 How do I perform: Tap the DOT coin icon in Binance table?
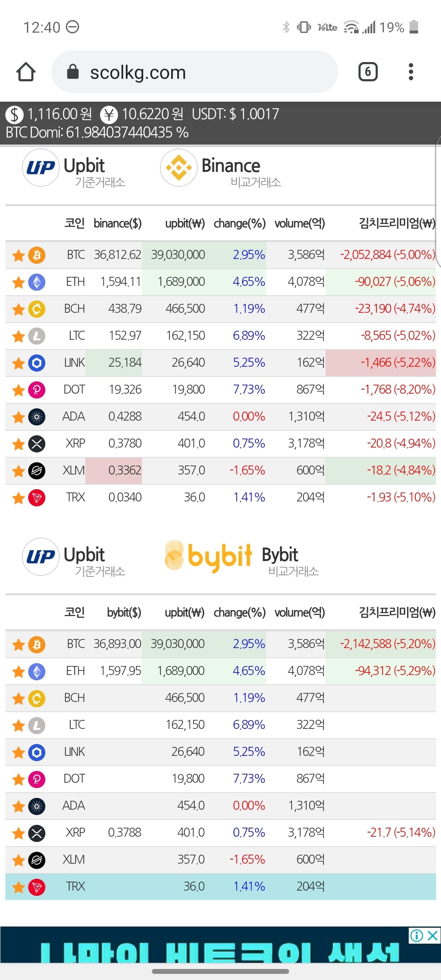coord(37,390)
